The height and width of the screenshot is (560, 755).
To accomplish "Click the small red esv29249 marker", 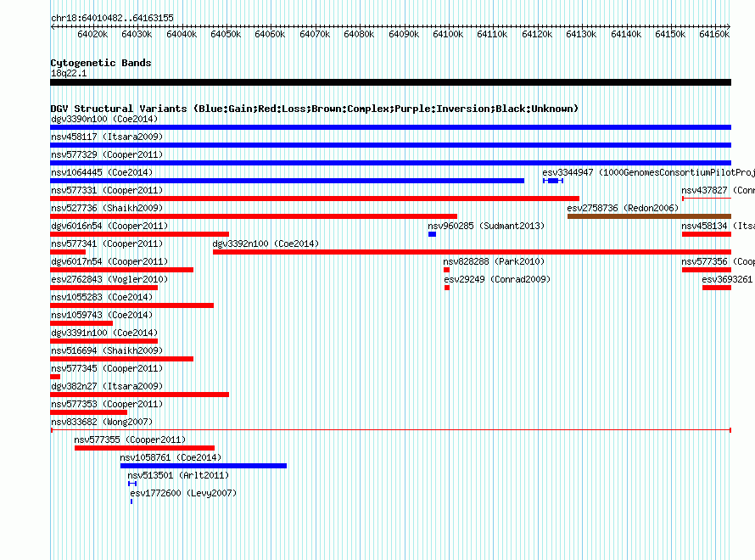I will coord(447,288).
